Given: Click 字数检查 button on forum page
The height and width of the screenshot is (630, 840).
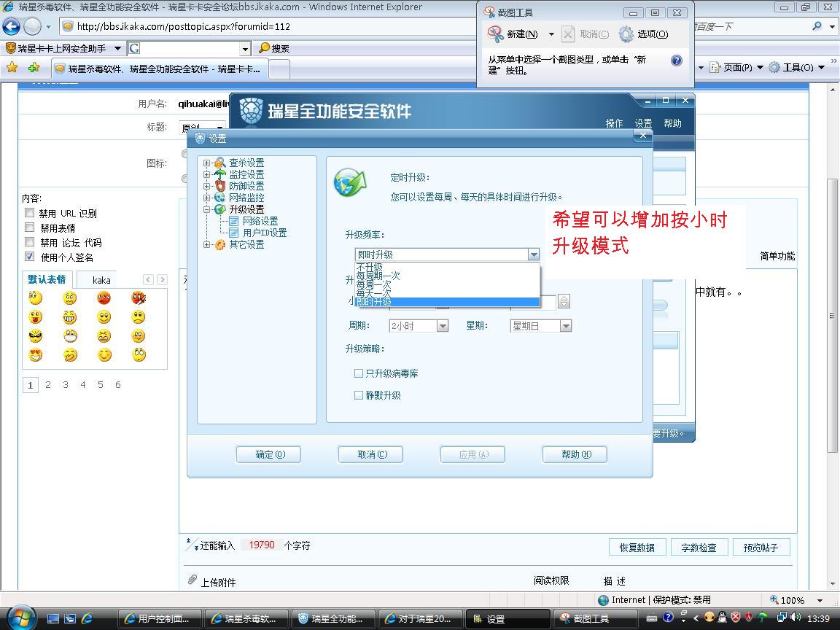Looking at the screenshot, I should [699, 548].
